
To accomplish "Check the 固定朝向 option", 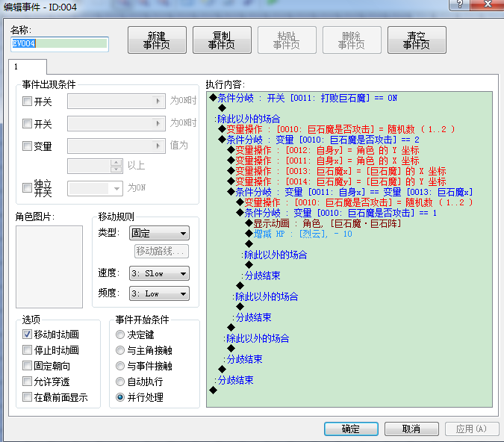I will 27,366.
